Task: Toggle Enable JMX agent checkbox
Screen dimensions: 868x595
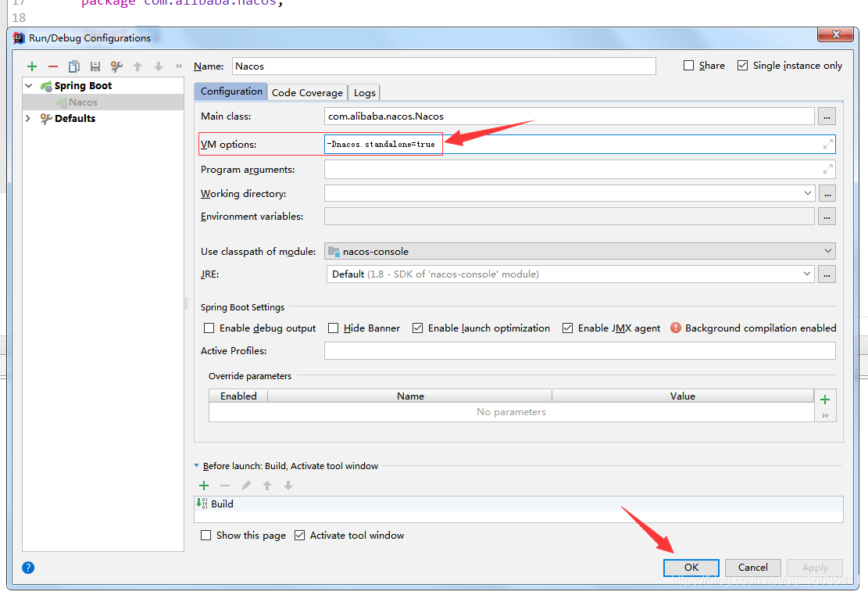Action: (x=567, y=328)
